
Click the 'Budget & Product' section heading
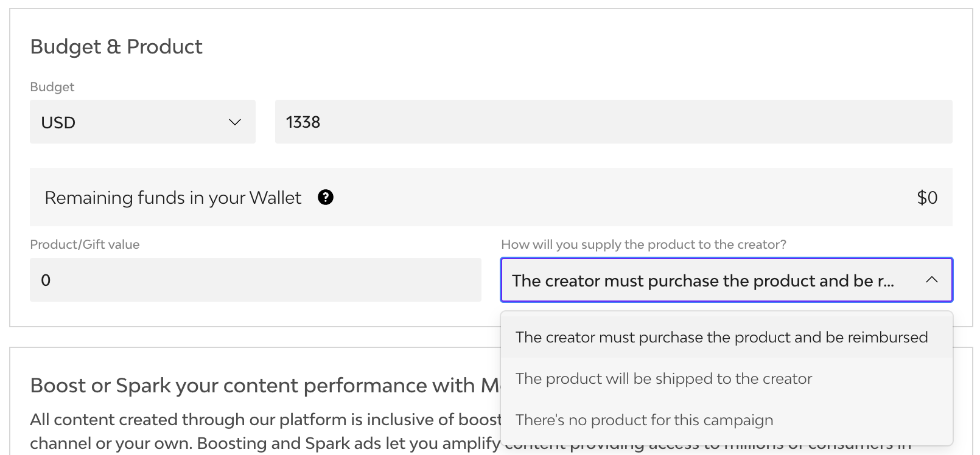[x=116, y=47]
